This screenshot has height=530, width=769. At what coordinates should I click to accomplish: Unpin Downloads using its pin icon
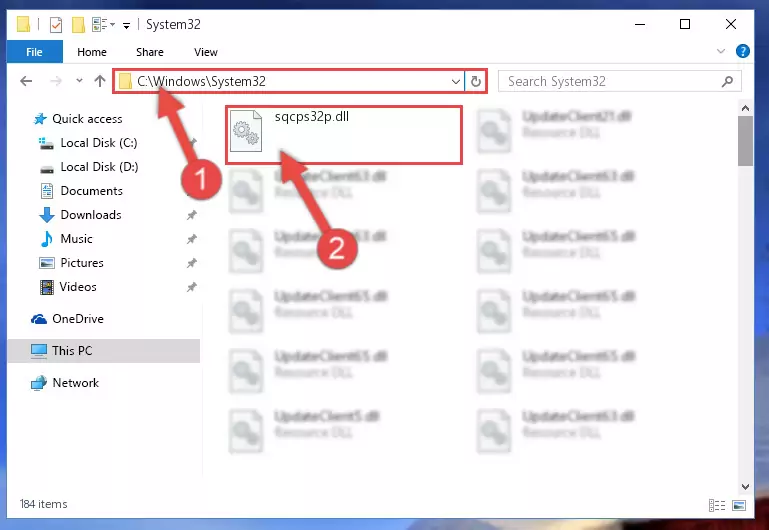click(x=191, y=215)
